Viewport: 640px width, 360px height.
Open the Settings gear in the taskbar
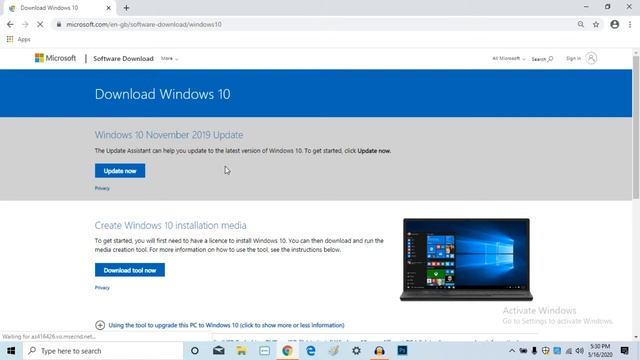[x=356, y=351]
